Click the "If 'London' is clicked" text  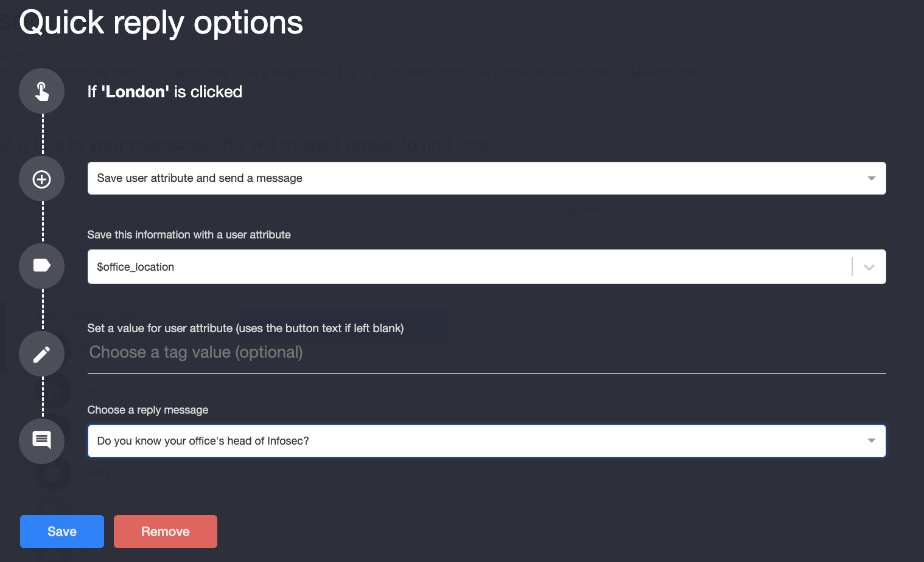165,92
